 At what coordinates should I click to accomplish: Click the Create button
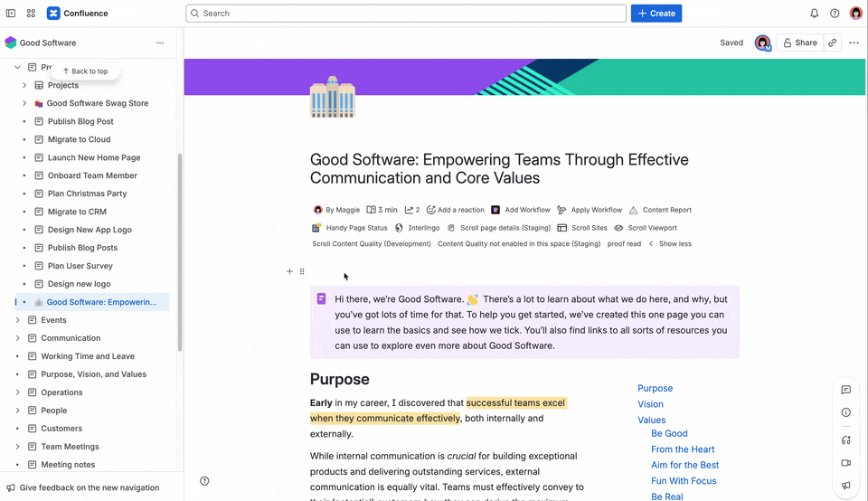click(x=656, y=14)
